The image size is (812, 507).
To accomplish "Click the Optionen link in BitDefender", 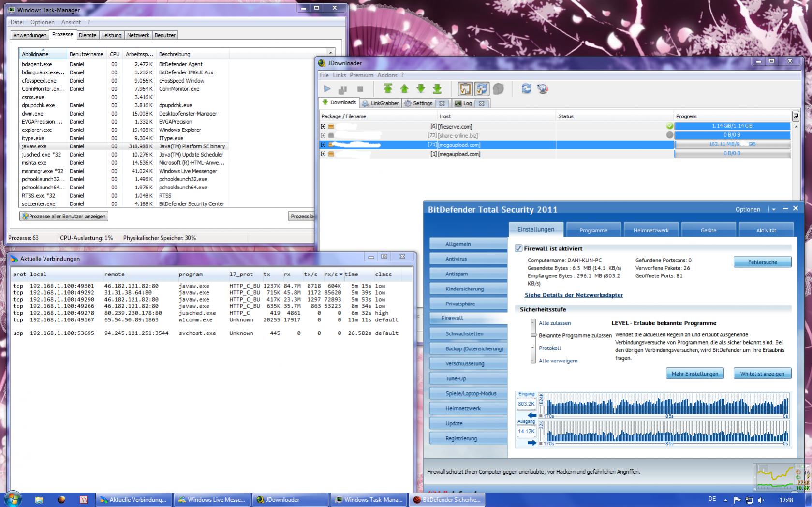I will (748, 209).
